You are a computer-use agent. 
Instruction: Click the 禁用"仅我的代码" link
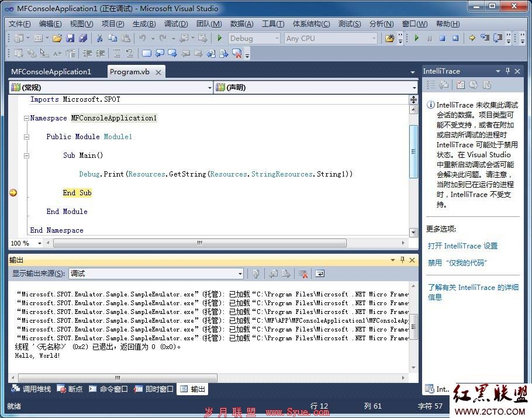457,262
